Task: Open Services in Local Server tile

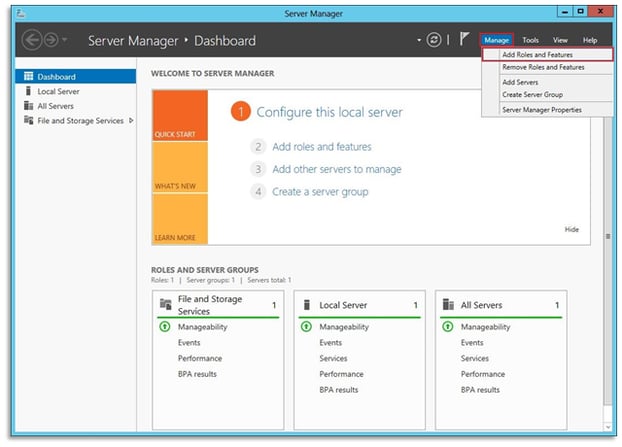Action: [333, 358]
